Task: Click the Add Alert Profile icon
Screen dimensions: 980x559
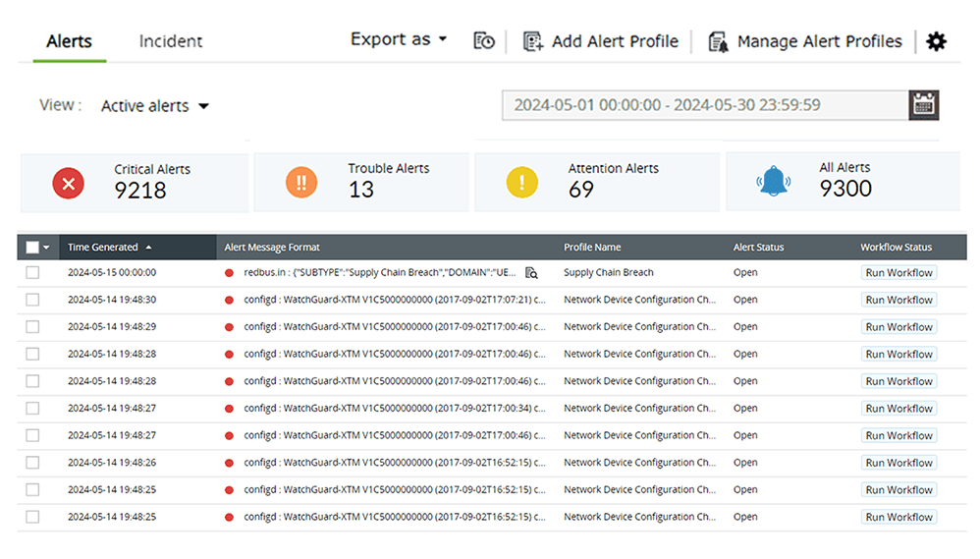Action: [532, 41]
